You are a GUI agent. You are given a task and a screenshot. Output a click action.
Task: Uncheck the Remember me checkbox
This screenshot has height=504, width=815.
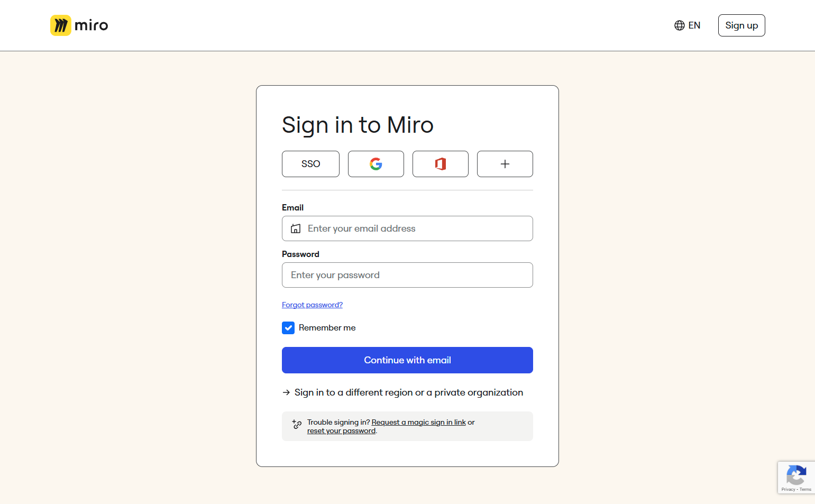[288, 328]
